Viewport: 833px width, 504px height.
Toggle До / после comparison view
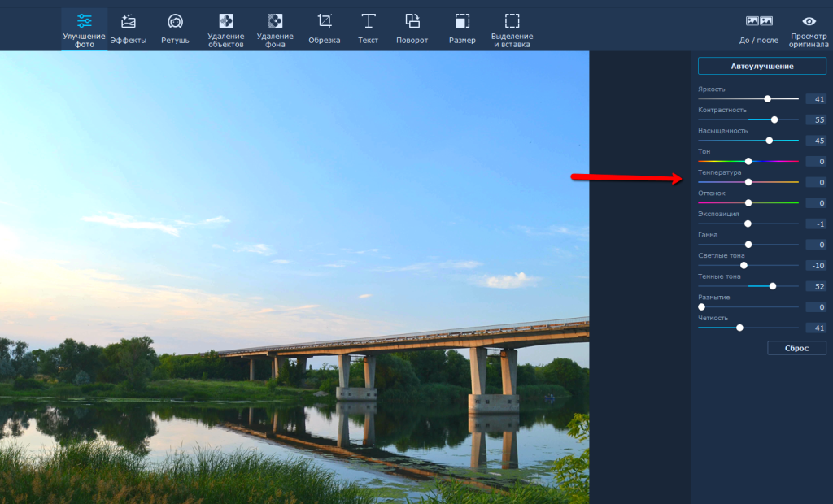pyautogui.click(x=759, y=30)
